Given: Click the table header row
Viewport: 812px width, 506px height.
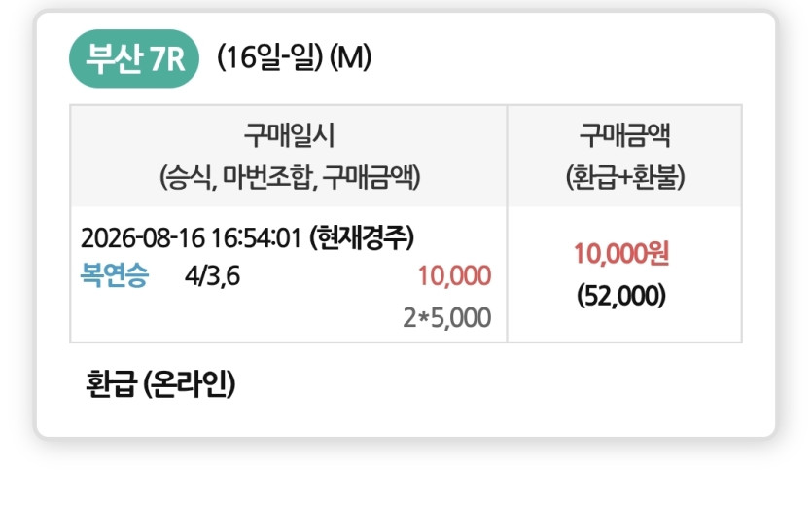Looking at the screenshot, I should tap(406, 156).
